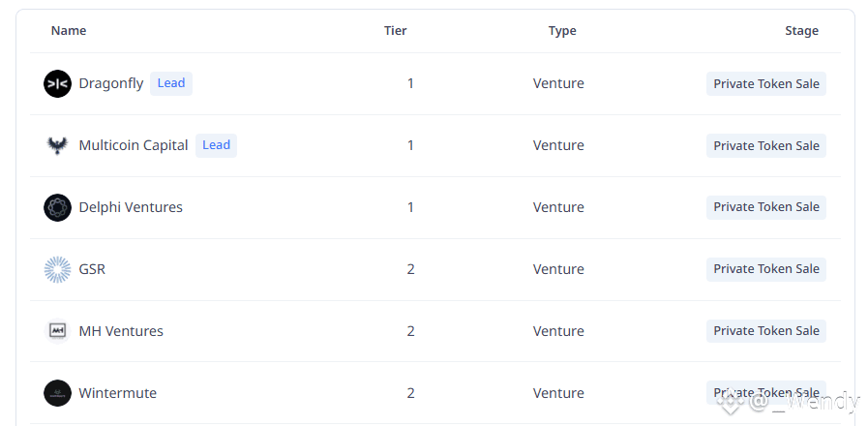
Task: Click the Lead badge next to Dragonfly
Action: coord(171,83)
